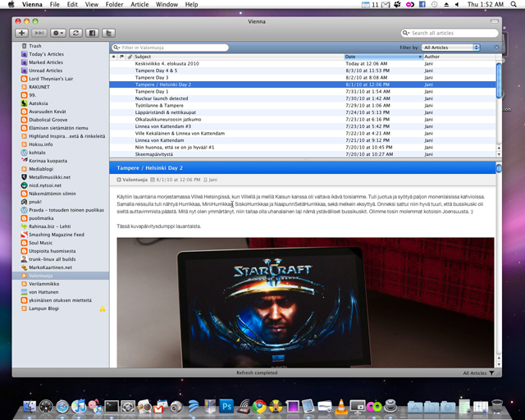Select the article Tampere Day 1

click(x=303, y=91)
